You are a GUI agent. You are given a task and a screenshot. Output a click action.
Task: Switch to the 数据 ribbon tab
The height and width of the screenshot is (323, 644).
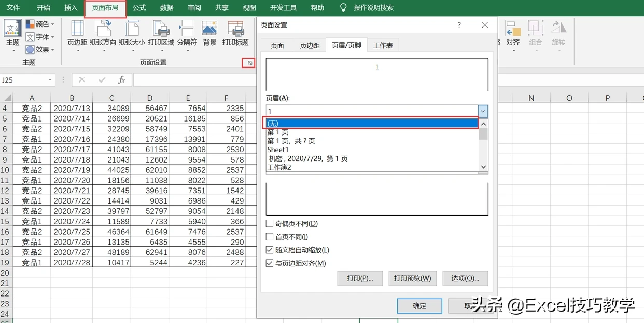pyautogui.click(x=167, y=8)
